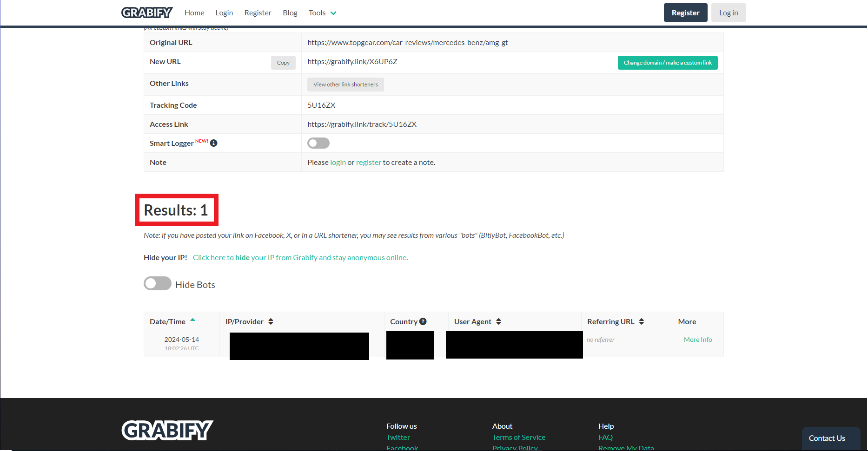
Task: Click the Access Link grabify.link/track/5U16ZX text
Action: pyautogui.click(x=362, y=124)
